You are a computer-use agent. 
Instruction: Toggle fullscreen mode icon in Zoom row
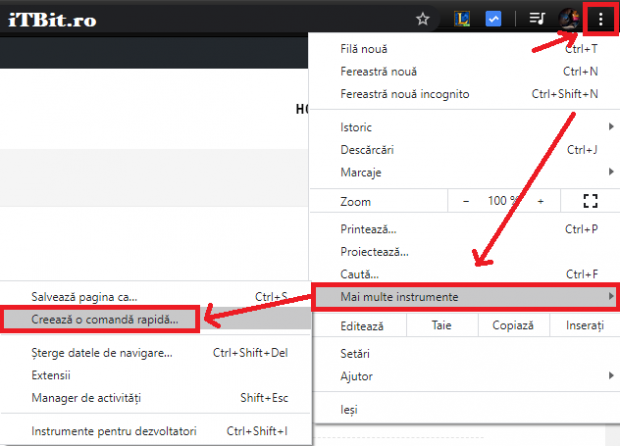[589, 201]
